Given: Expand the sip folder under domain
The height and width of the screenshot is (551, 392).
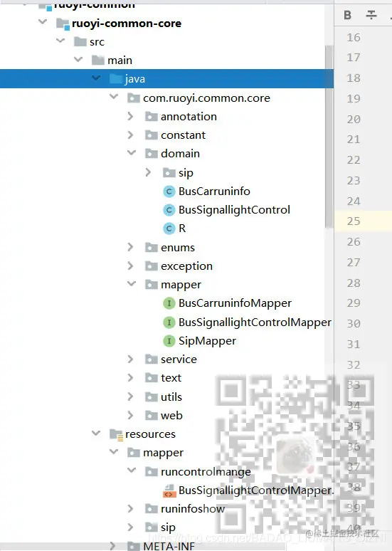Looking at the screenshot, I should click(x=148, y=172).
